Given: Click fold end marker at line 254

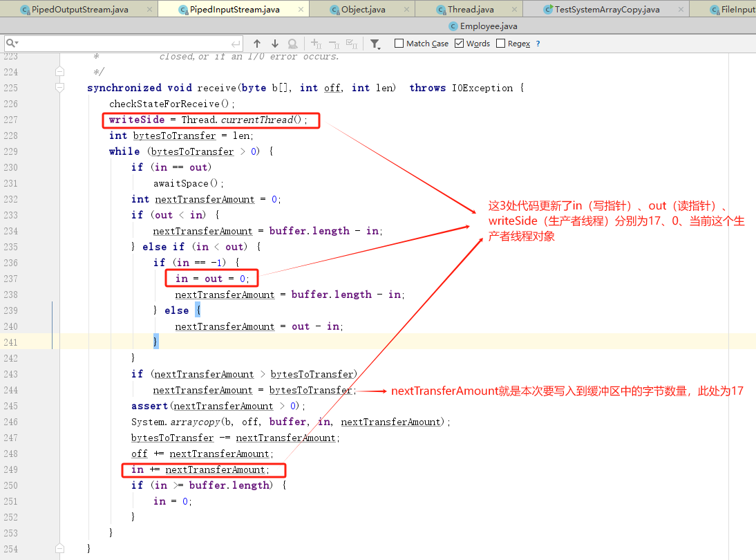Looking at the screenshot, I should coord(60,548).
